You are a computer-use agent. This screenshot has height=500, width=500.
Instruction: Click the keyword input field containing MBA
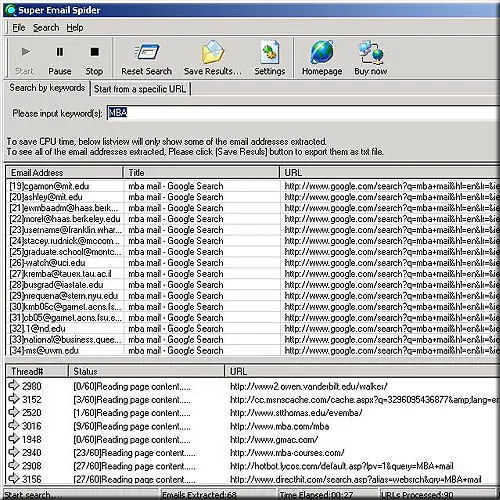point(303,113)
